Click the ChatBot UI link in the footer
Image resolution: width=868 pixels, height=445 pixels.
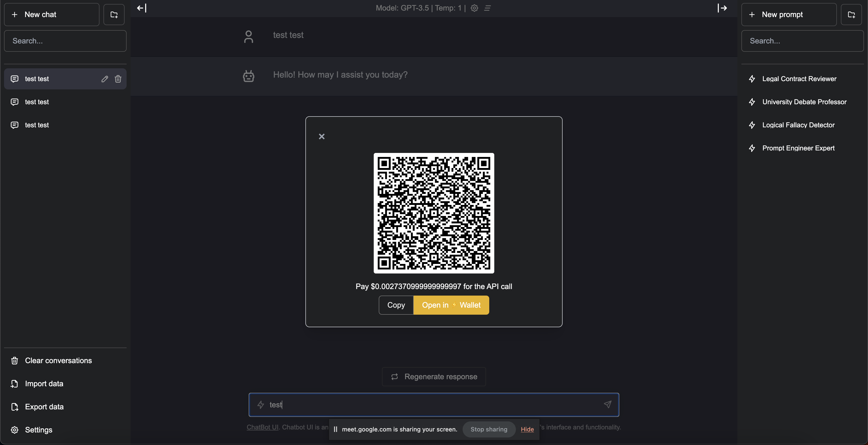(x=262, y=427)
